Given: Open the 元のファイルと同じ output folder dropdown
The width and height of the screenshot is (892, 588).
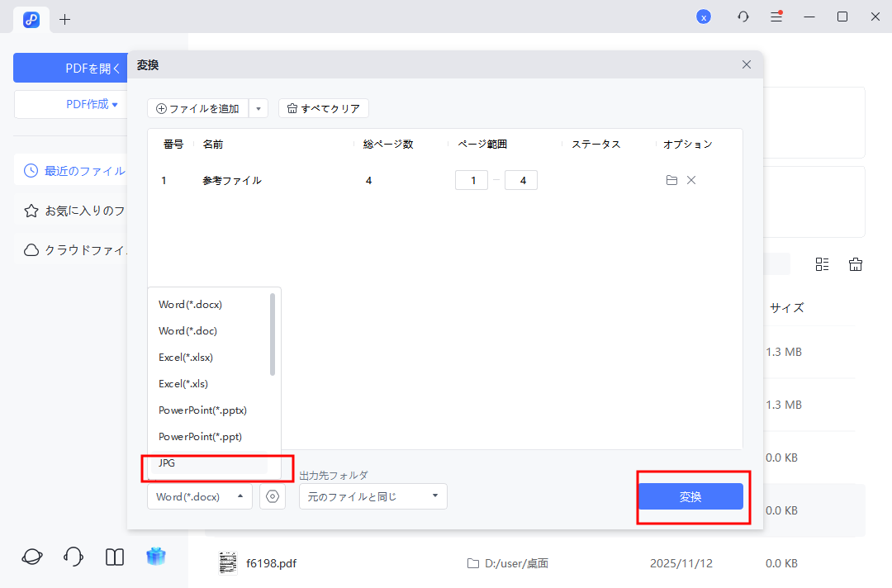Looking at the screenshot, I should pyautogui.click(x=372, y=496).
